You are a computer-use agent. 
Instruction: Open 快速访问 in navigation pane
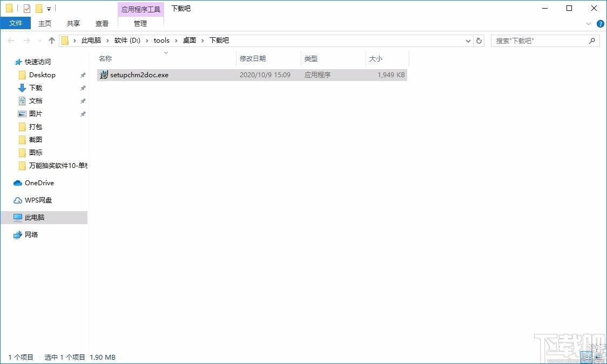[x=38, y=62]
